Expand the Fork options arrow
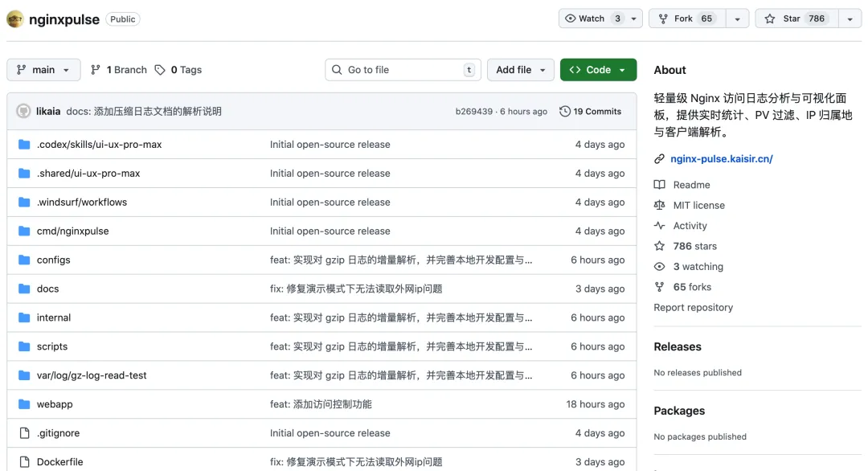 click(737, 18)
